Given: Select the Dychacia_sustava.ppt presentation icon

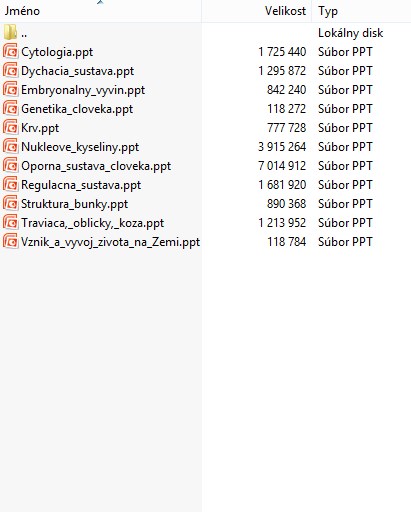Looking at the screenshot, I should point(10,71).
